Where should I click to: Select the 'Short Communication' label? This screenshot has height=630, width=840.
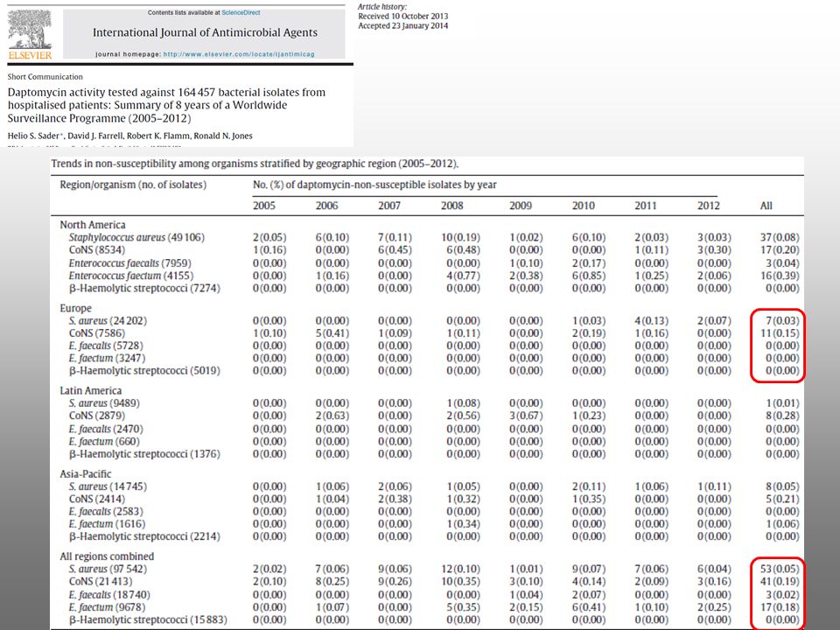pos(45,77)
